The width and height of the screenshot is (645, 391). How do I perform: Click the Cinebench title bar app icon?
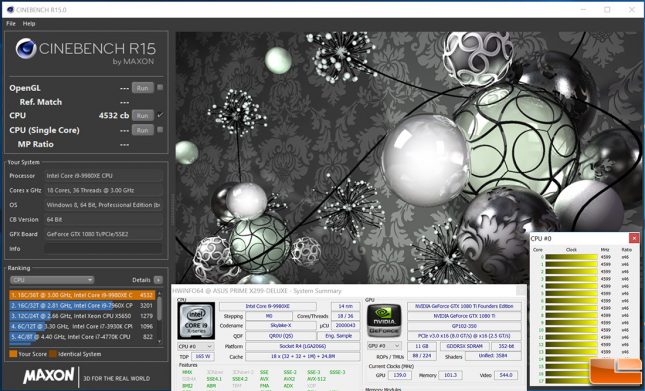click(10, 9)
